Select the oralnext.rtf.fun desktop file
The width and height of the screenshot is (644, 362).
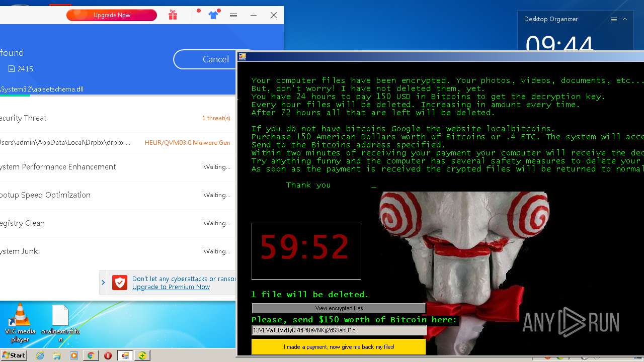[60, 324]
